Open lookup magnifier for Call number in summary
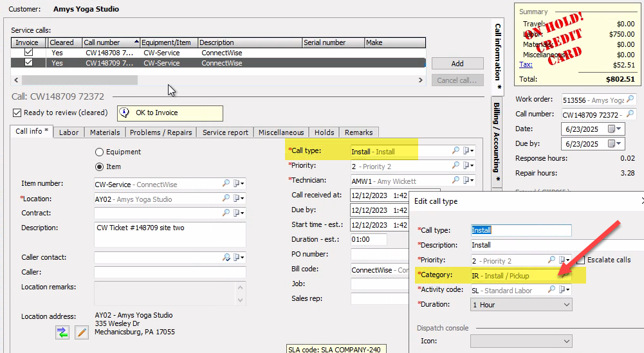Viewport: 644px width, 353px height. coord(630,114)
